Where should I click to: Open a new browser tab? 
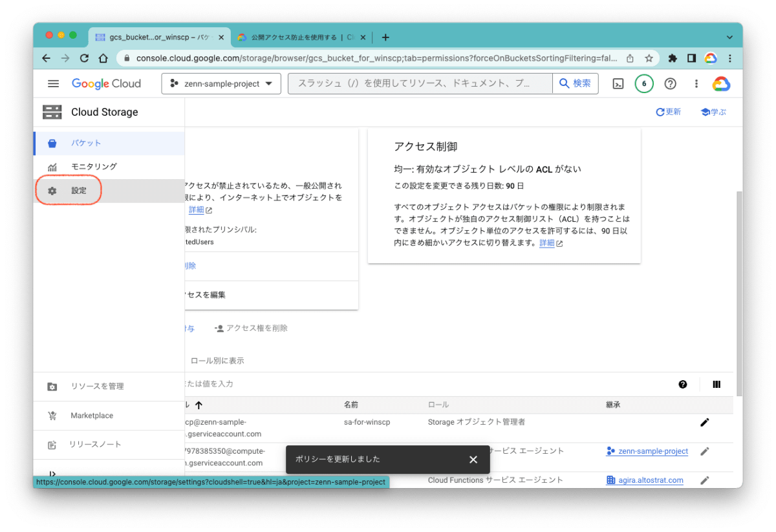[385, 37]
